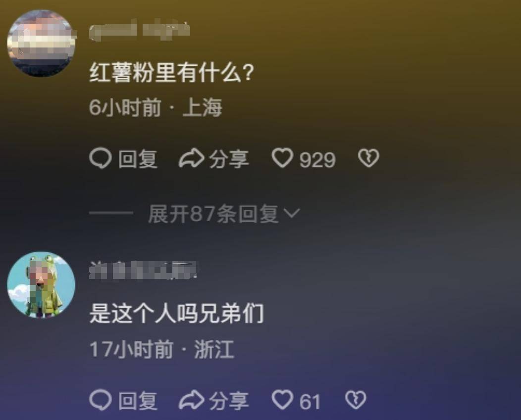Open the pixelated avatar of first commenter
Image resolution: width=521 pixels, height=420 pixels.
pyautogui.click(x=41, y=43)
